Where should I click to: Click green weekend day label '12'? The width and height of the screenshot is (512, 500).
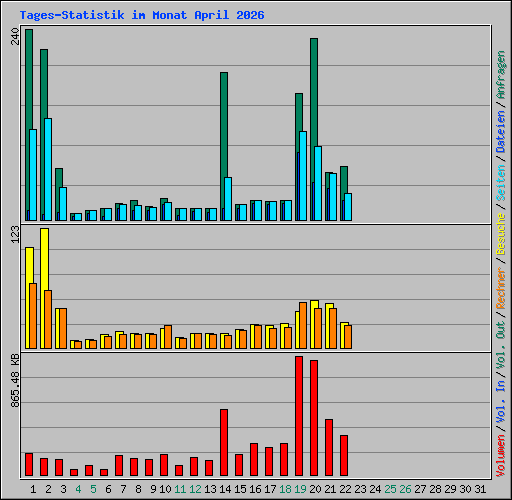coord(195,489)
